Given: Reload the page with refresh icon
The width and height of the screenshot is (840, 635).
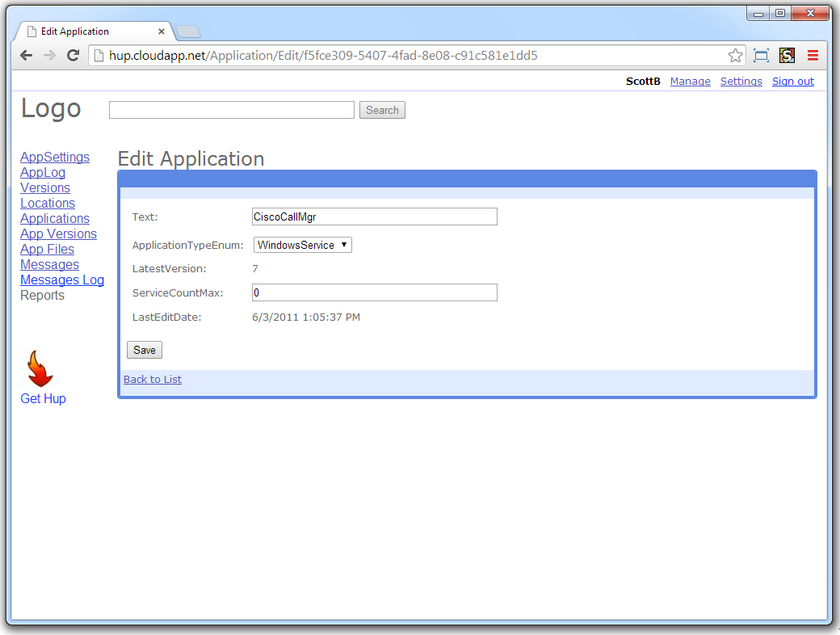Looking at the screenshot, I should [73, 56].
